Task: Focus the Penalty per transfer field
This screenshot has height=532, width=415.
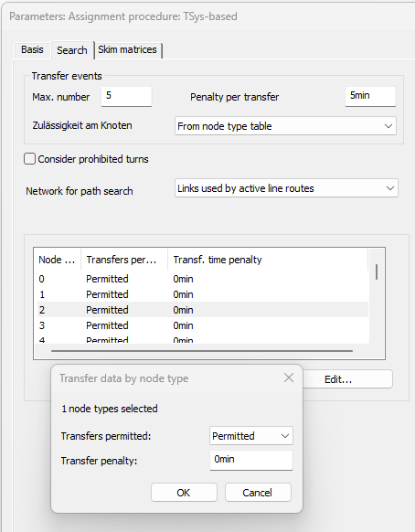Action: click(x=370, y=96)
